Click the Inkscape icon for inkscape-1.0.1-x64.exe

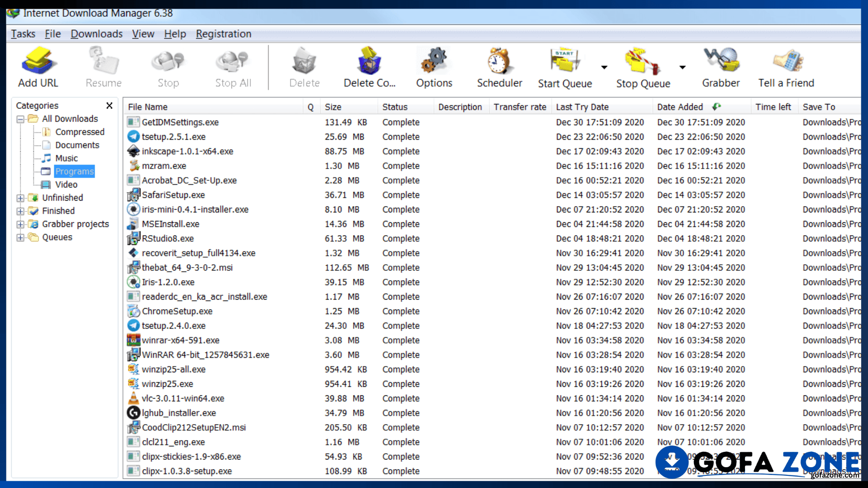click(133, 151)
